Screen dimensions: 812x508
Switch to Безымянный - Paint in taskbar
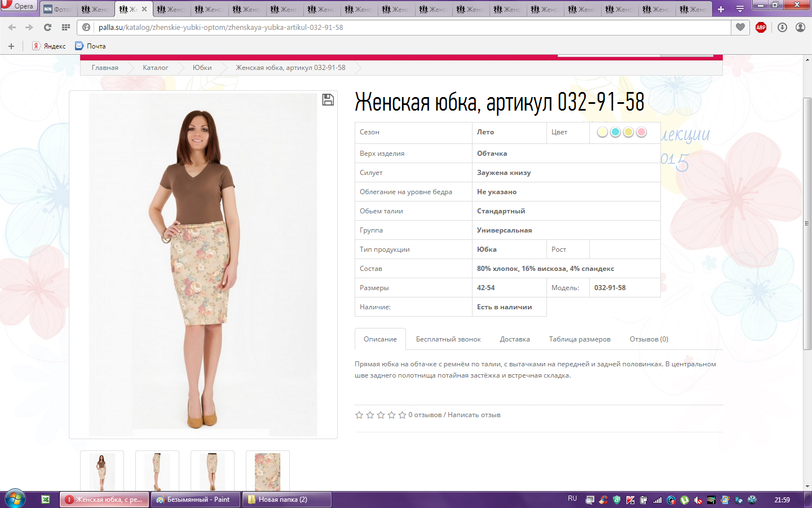tap(196, 500)
